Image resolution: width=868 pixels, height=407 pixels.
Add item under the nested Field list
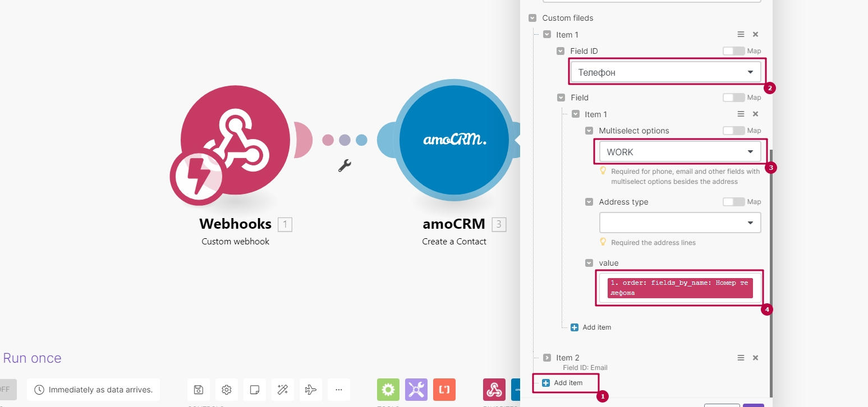591,327
